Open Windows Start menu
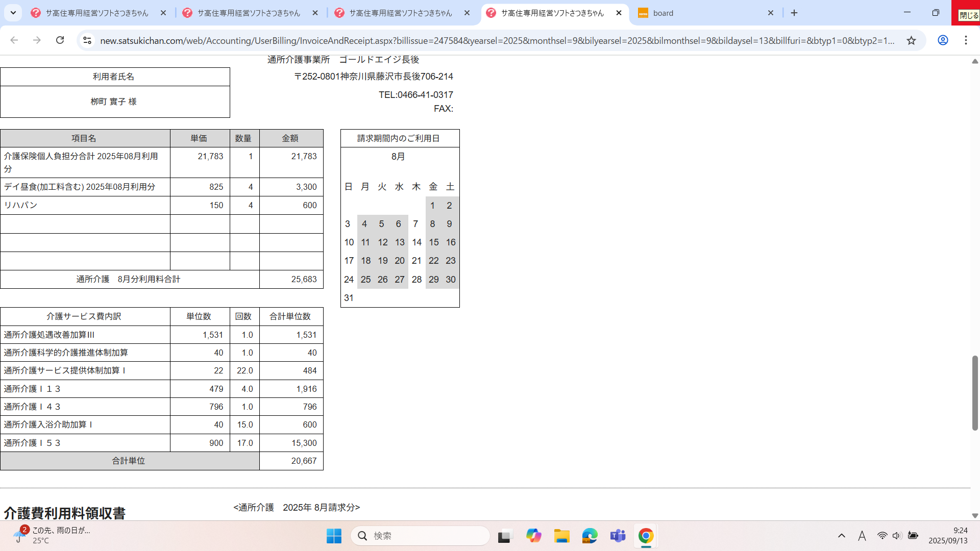Screen dimensions: 980x551 click(334, 536)
